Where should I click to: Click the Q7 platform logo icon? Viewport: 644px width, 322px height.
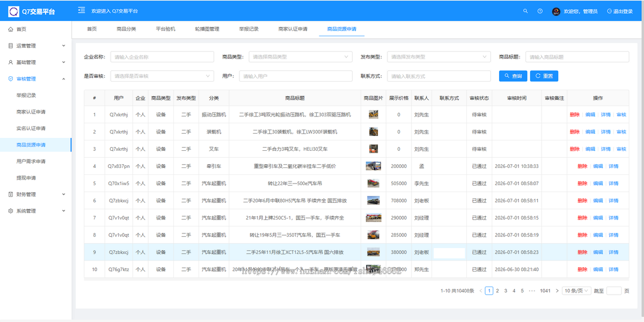click(13, 11)
